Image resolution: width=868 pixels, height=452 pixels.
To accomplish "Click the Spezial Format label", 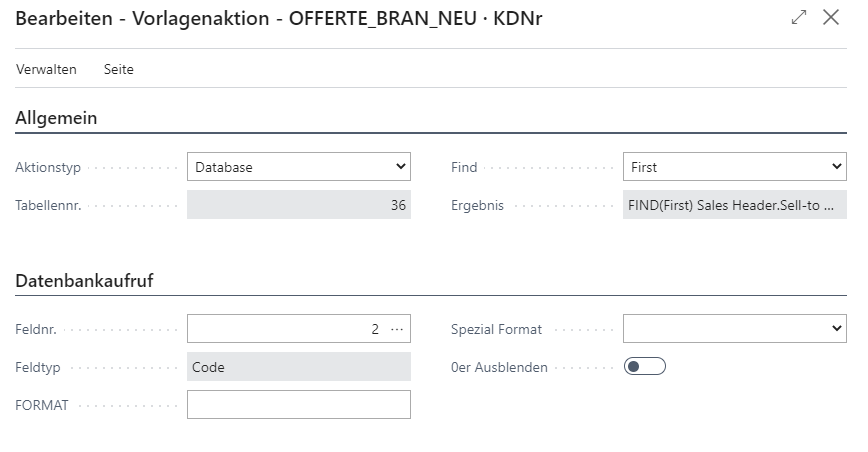I will 496,329.
